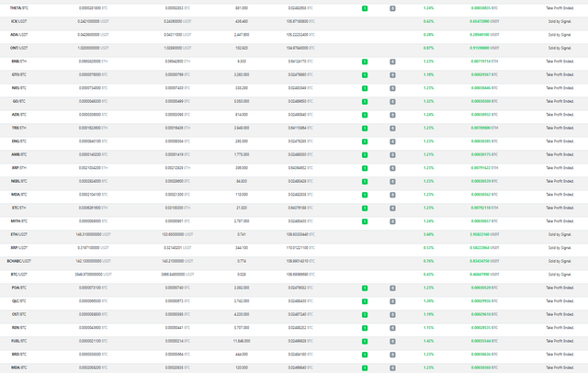The image size is (588, 373).
Task: Click the GO/BTC pair name
Action: pos(18,101)
